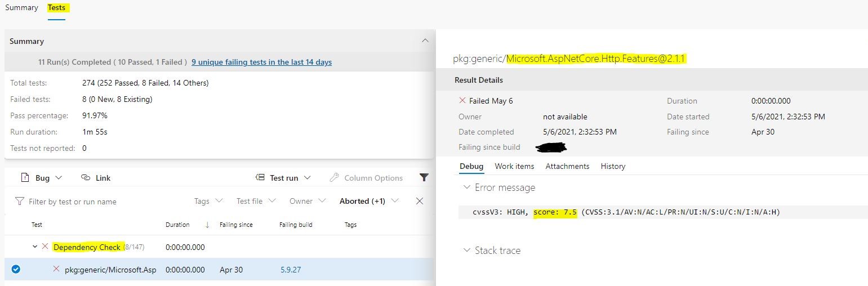Collapse the Dependency Check group chevron
The height and width of the screenshot is (286, 868).
[35, 247]
